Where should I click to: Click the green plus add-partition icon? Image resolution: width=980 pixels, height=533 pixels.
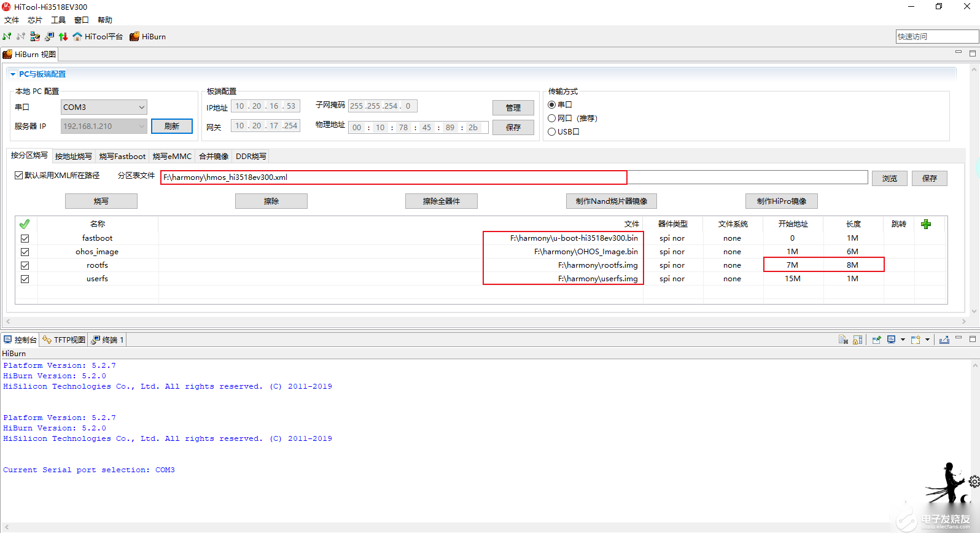926,224
